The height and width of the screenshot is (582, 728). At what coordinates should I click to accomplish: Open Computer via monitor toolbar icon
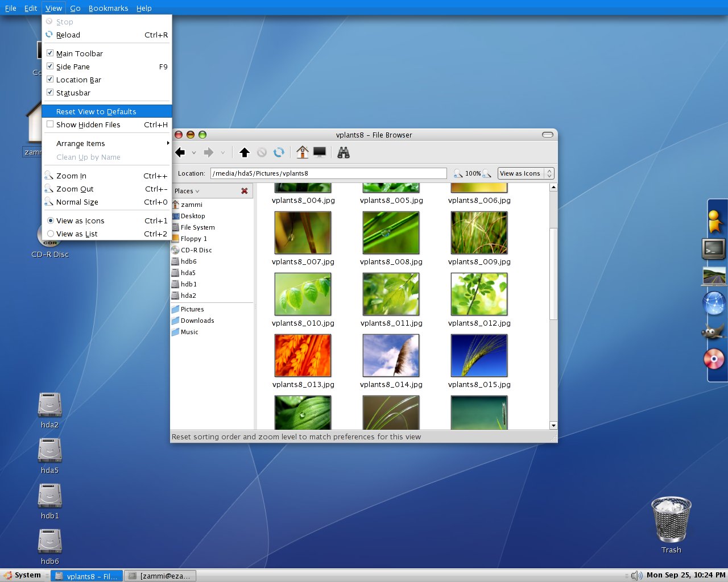point(320,152)
